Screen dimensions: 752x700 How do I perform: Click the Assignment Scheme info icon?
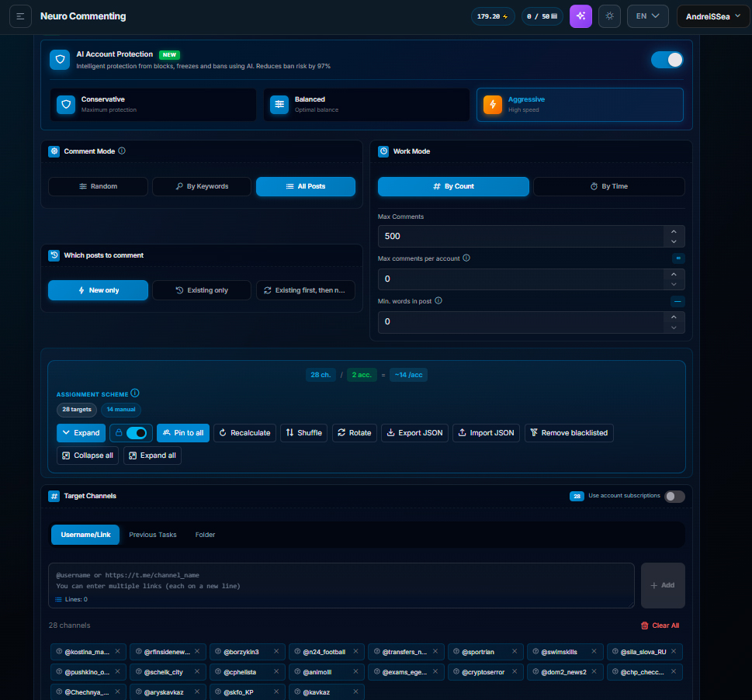[135, 393]
